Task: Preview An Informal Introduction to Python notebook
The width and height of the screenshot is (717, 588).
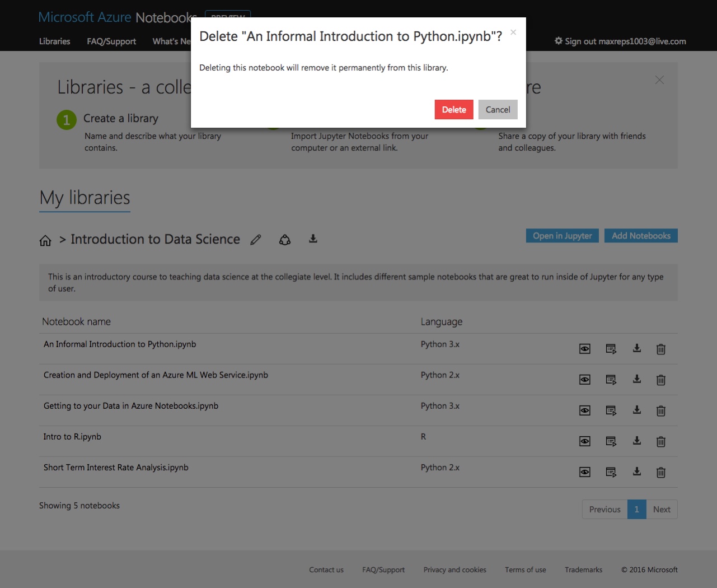Action: (x=585, y=349)
